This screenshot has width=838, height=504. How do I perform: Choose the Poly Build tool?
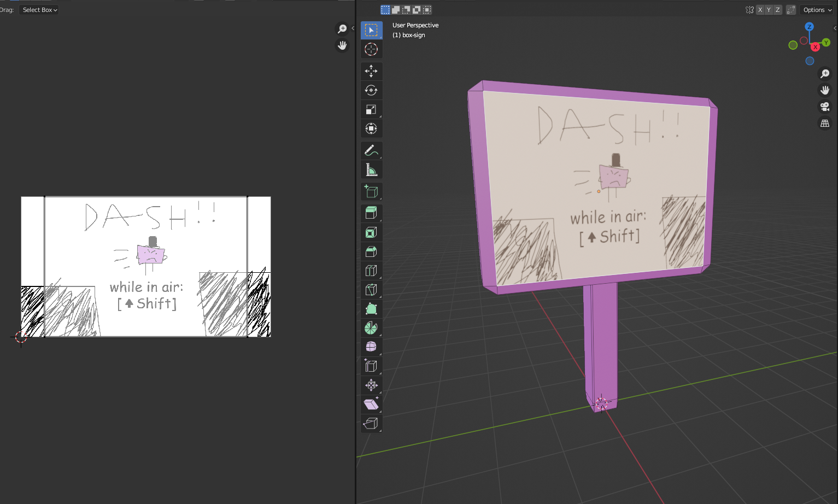(x=371, y=309)
